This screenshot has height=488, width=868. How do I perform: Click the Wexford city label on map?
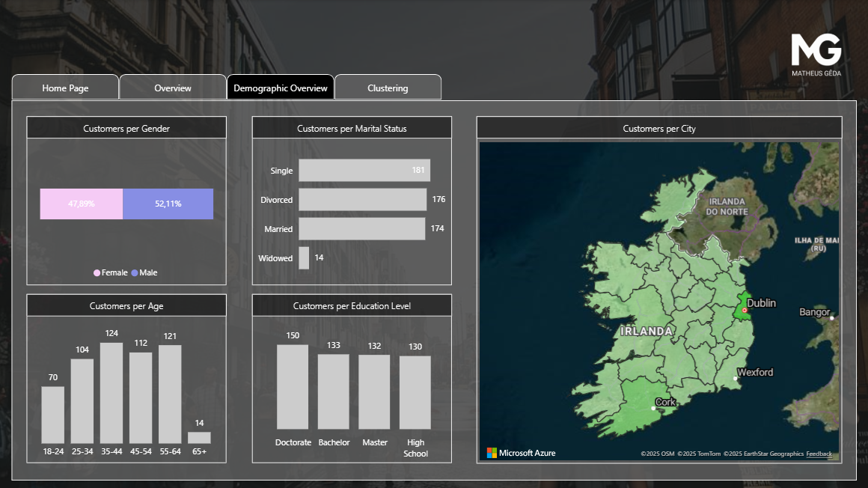point(755,372)
